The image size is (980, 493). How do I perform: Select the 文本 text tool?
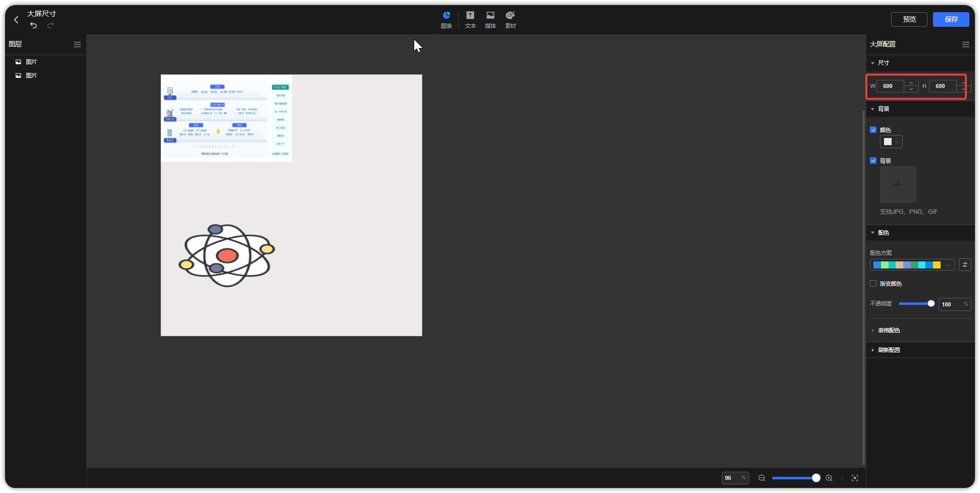470,19
